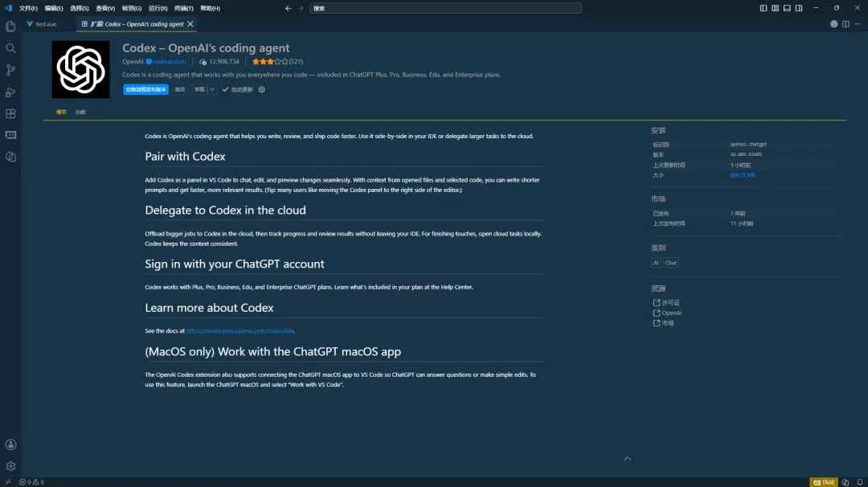Open the editor More Actions ellipsis
The image size is (868, 487).
[x=858, y=24]
